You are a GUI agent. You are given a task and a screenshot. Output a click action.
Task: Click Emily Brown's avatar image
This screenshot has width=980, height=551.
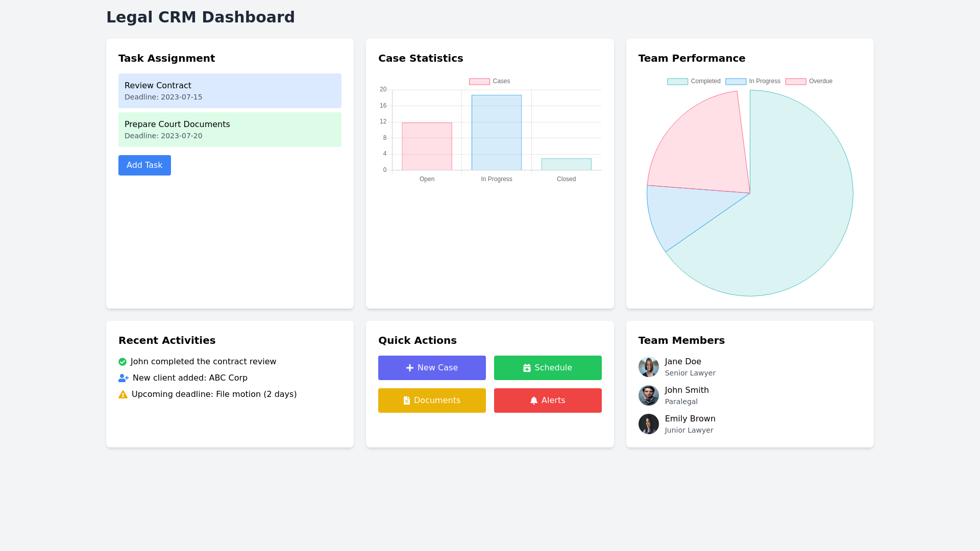tap(648, 424)
